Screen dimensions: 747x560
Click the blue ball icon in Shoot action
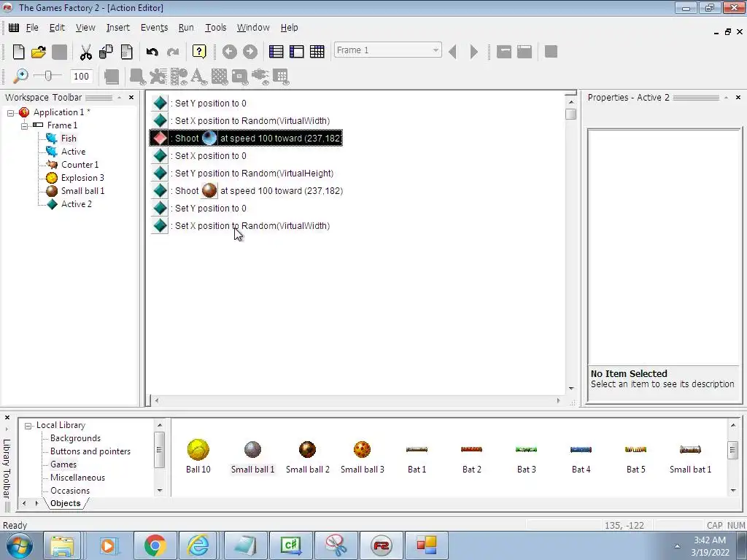tap(209, 138)
